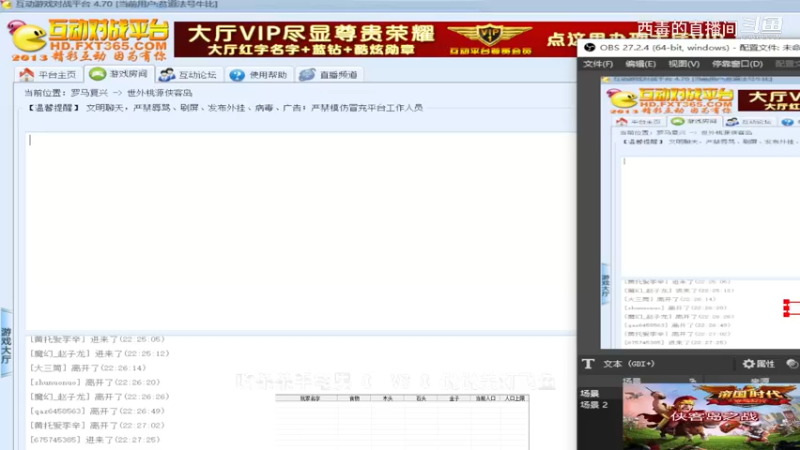Select the log entry timestamped 22:25:05
The width and height of the screenshot is (800, 450).
(97, 339)
